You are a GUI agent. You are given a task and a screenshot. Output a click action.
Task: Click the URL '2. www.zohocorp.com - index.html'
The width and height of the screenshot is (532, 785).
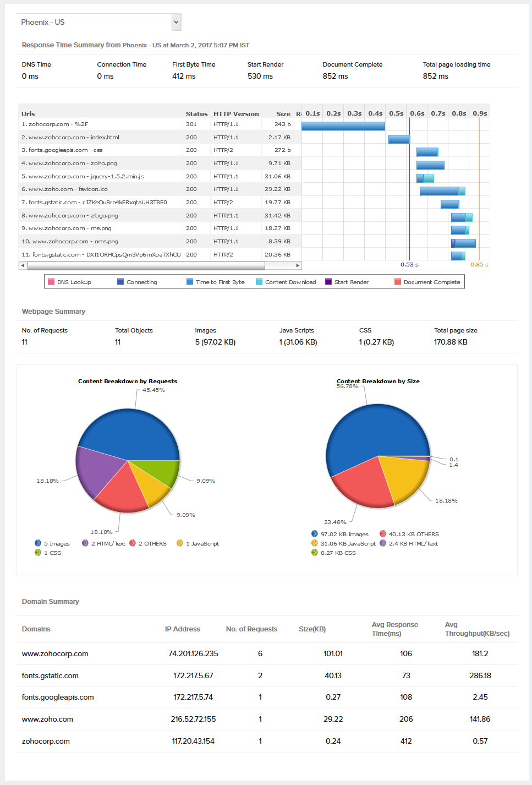point(70,138)
